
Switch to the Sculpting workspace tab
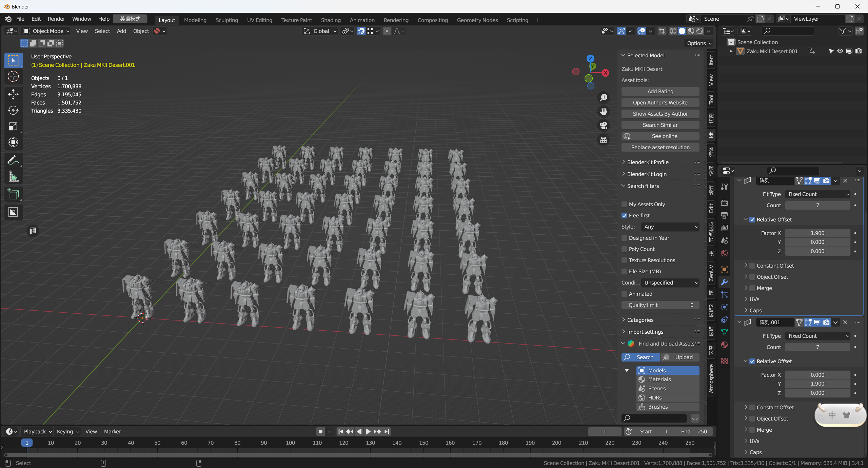pos(227,20)
